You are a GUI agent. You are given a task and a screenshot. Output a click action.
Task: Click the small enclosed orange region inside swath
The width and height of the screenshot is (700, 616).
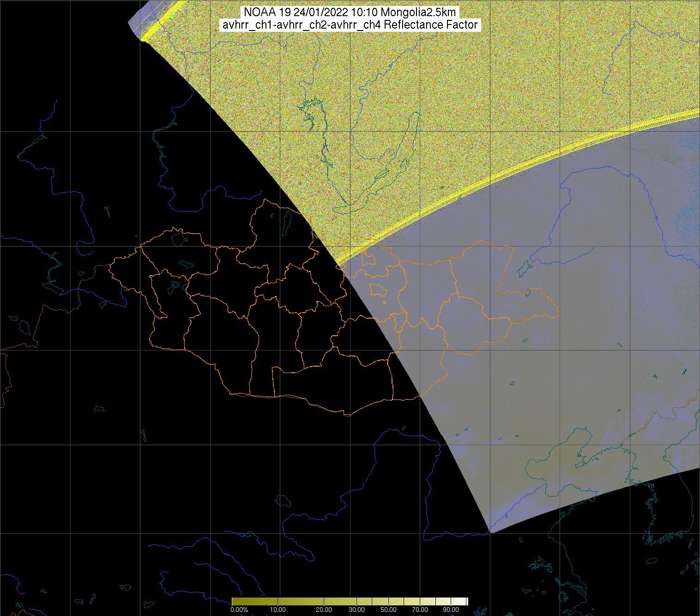pyautogui.click(x=378, y=290)
